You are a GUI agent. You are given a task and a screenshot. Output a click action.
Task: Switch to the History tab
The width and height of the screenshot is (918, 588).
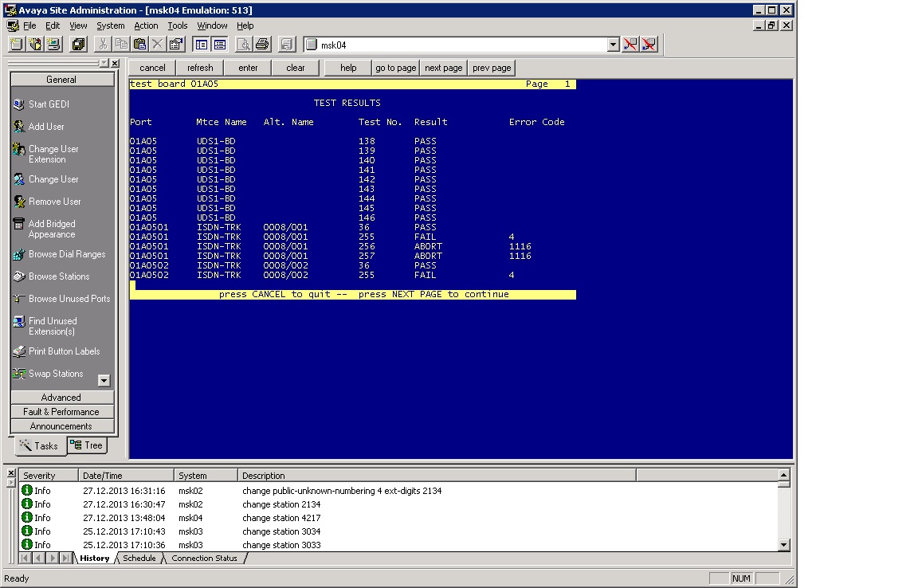(x=94, y=559)
